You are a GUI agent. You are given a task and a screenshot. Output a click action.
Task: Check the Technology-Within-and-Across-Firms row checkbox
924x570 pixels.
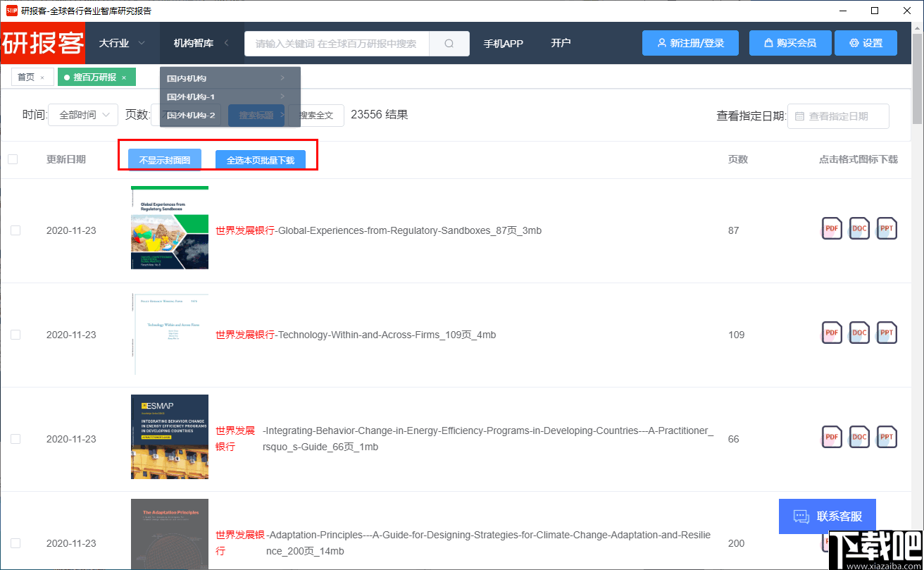tap(15, 335)
